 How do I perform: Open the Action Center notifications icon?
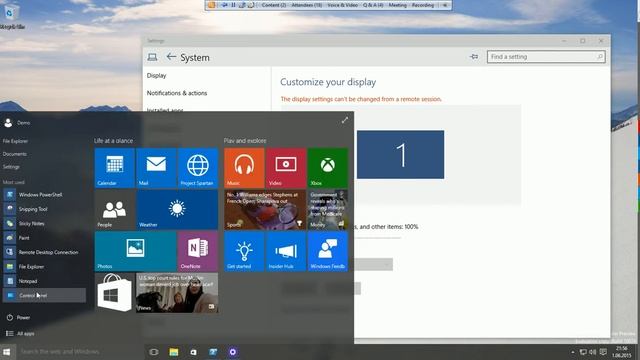point(603,352)
